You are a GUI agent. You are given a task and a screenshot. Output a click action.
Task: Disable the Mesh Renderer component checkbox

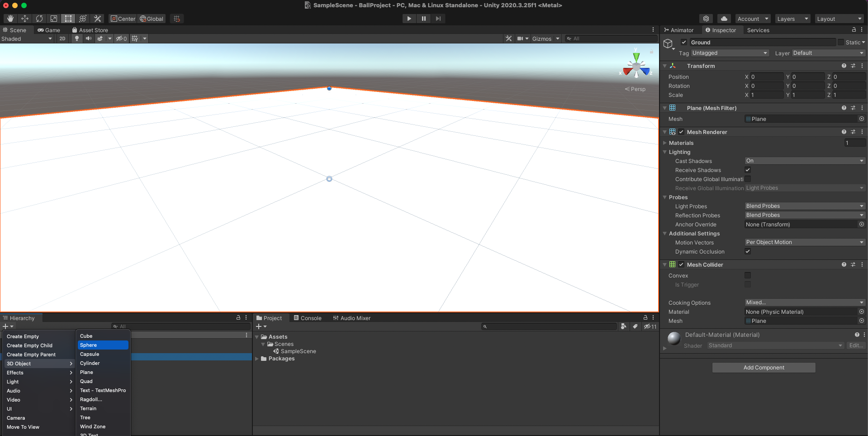click(x=681, y=132)
